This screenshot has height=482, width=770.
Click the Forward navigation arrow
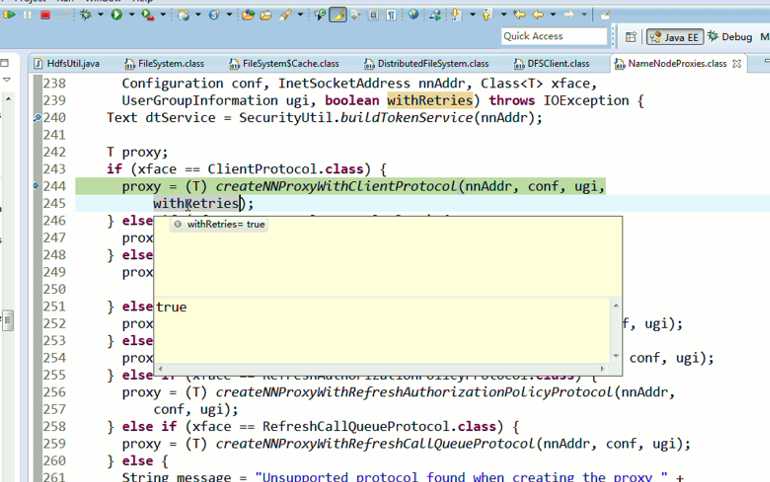[569, 15]
